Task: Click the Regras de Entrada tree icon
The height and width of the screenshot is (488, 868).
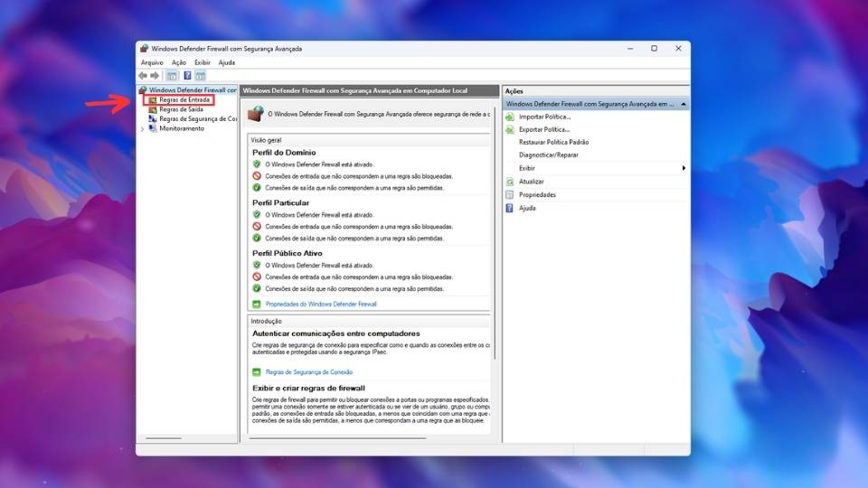Action: [x=152, y=100]
